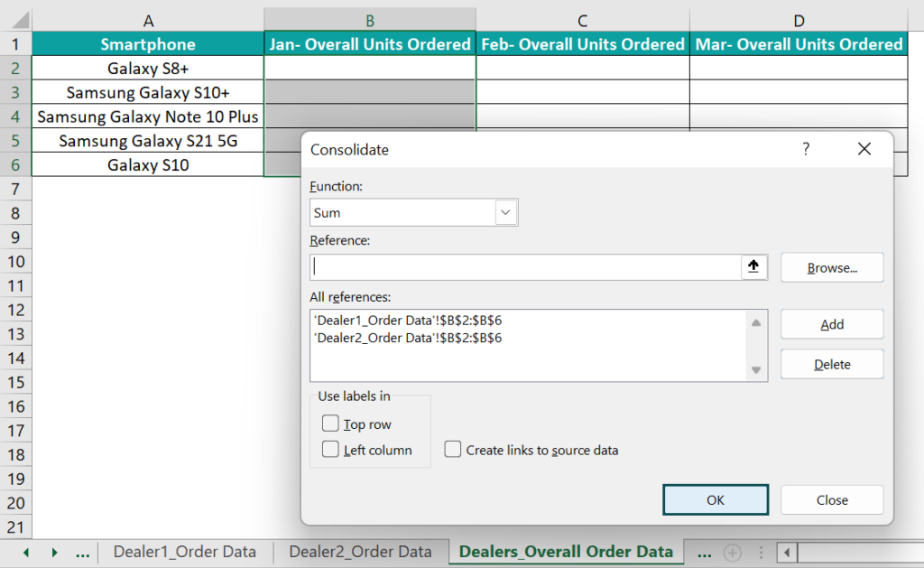Select row 12 header
Image resolution: width=924 pixels, height=568 pixels.
[x=16, y=310]
